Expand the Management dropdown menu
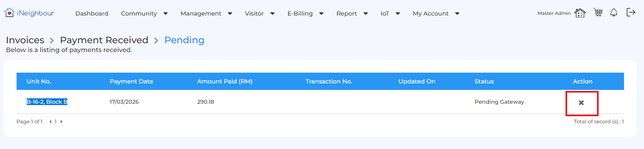 [x=206, y=14]
